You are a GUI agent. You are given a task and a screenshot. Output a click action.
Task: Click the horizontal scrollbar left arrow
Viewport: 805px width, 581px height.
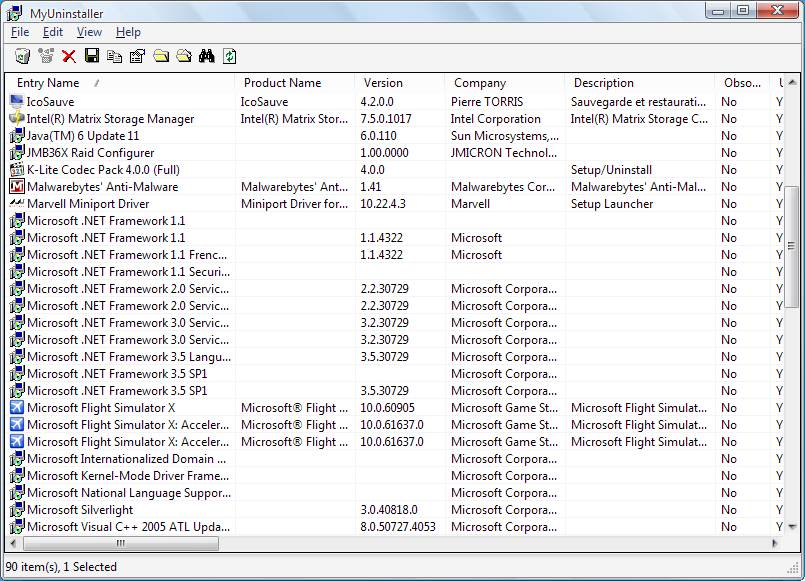click(13, 543)
